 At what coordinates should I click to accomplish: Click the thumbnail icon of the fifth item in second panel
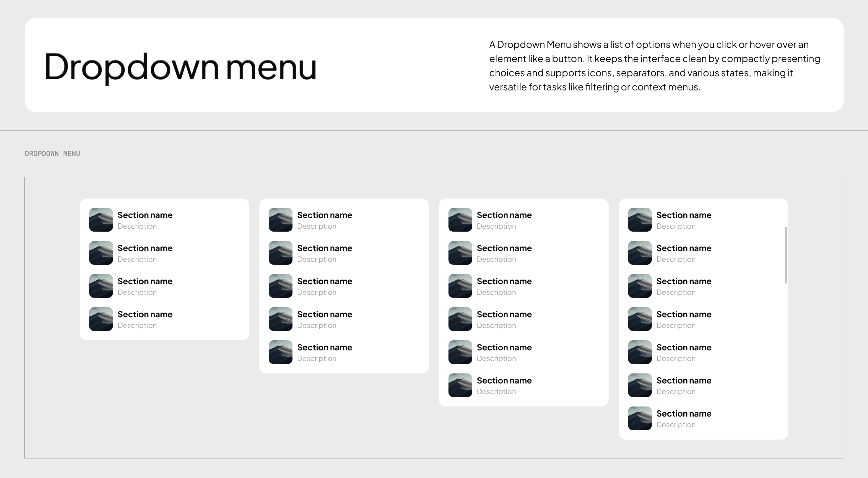pyautogui.click(x=280, y=352)
